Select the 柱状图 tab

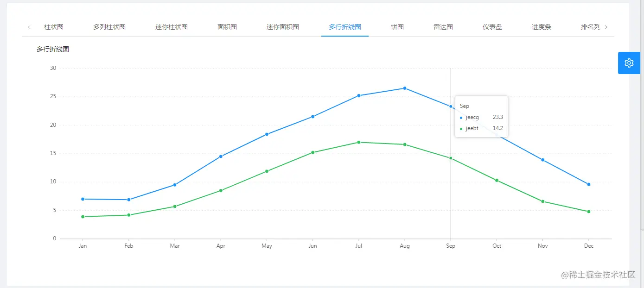(53, 27)
